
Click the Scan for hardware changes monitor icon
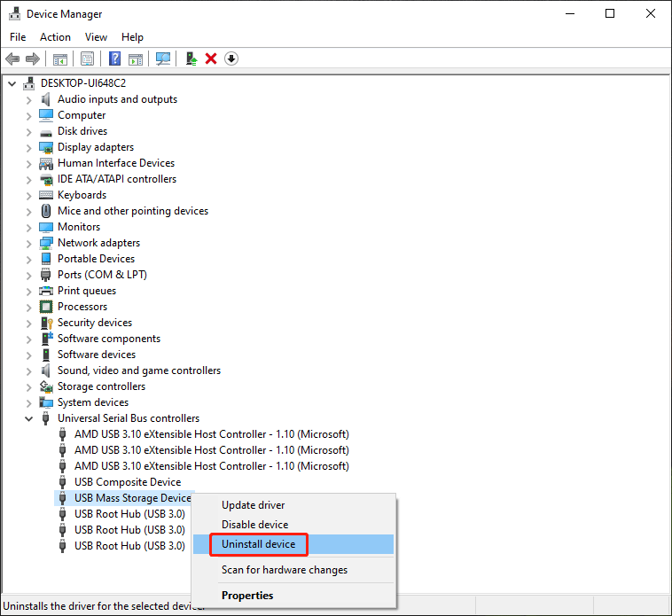click(x=163, y=58)
